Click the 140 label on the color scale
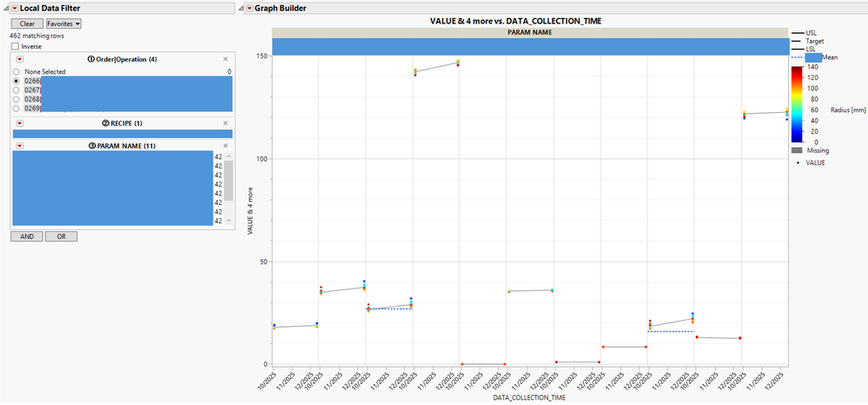The width and height of the screenshot is (868, 405). pyautogui.click(x=811, y=66)
